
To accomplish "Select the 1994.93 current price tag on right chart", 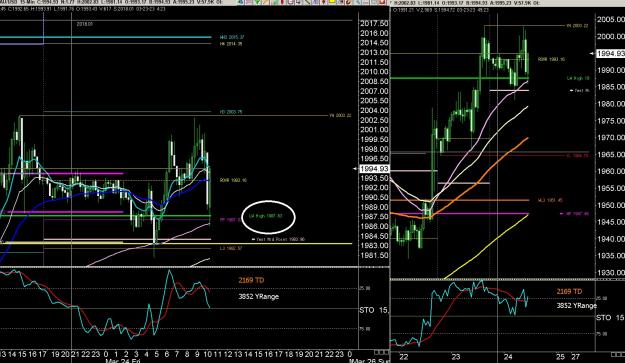I will [x=610, y=53].
